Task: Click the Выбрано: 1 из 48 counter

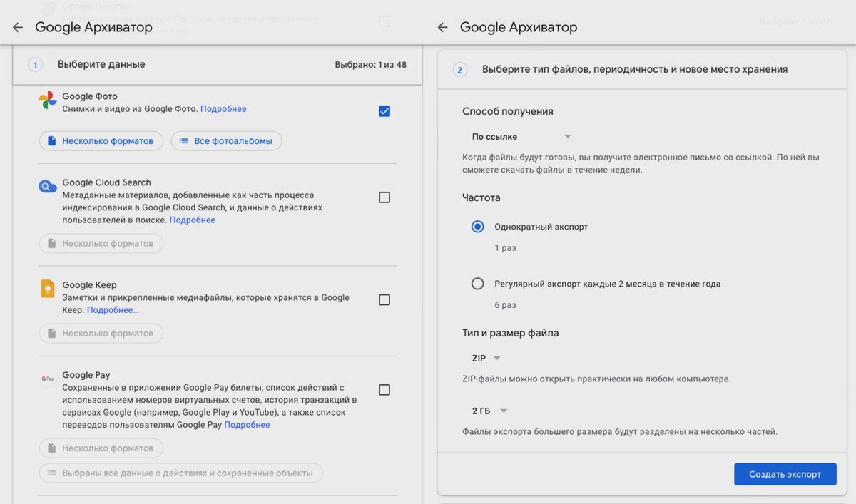Action: point(371,65)
